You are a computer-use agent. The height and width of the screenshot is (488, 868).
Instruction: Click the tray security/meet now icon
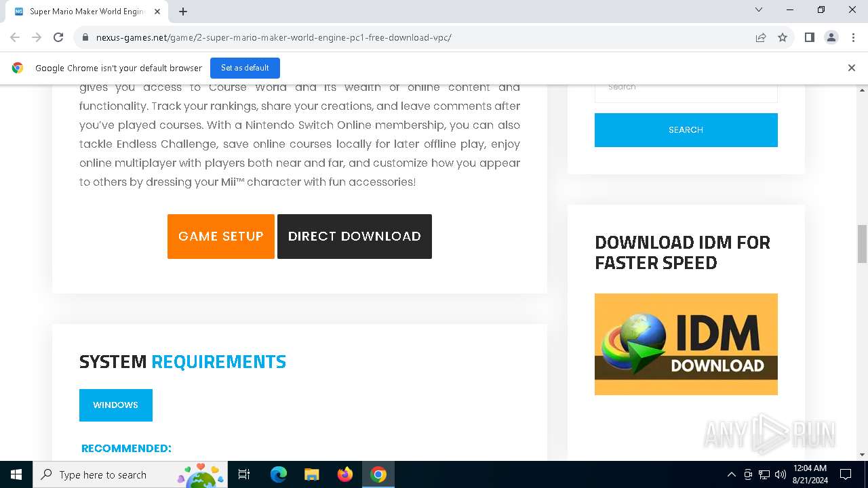coord(748,474)
